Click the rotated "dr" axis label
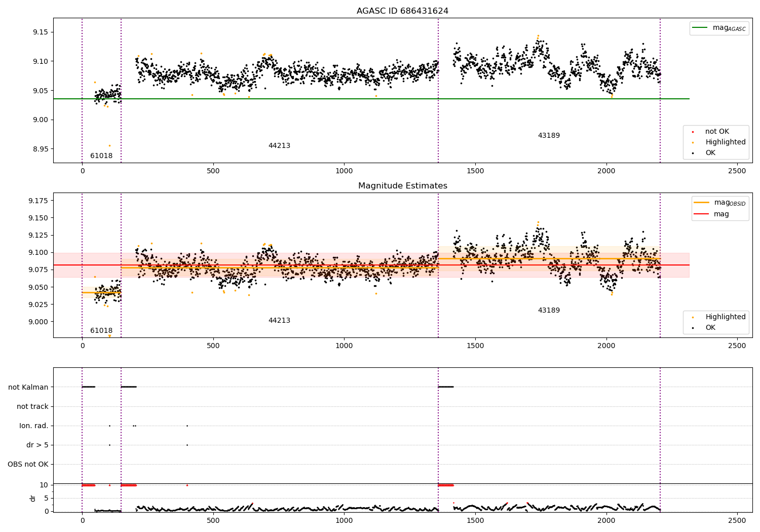 33,498
